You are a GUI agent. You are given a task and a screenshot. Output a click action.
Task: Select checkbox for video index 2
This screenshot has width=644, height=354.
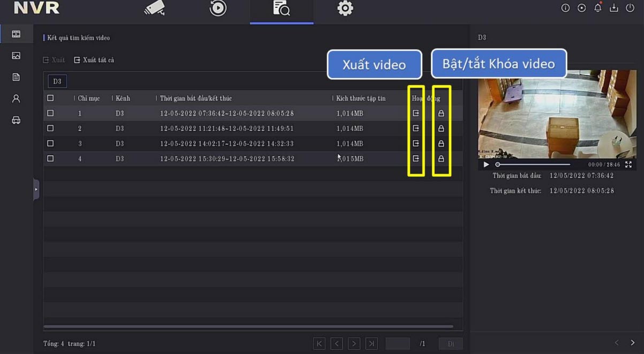[50, 128]
